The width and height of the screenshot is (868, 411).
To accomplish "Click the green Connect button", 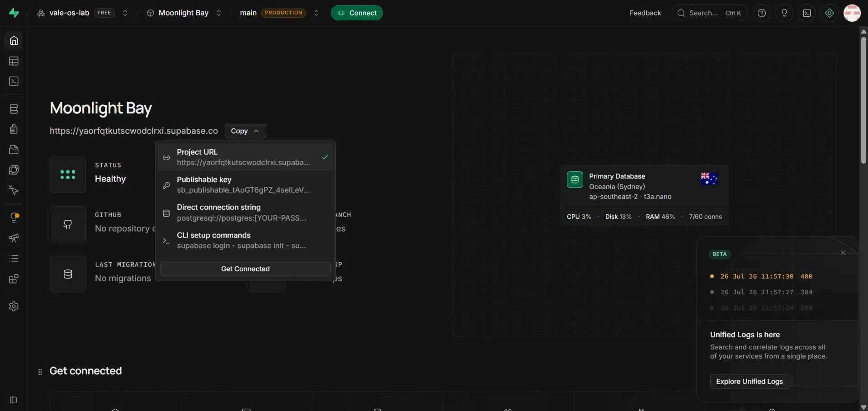I will [x=357, y=13].
